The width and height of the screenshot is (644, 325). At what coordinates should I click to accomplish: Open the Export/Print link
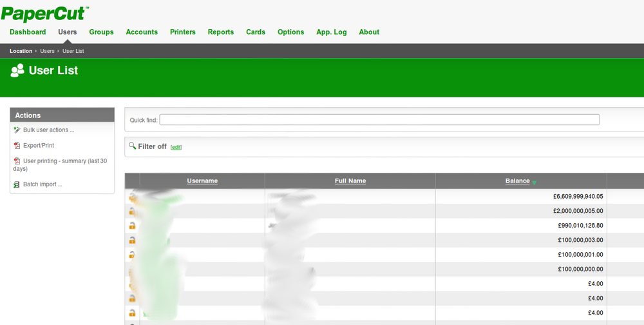point(39,146)
